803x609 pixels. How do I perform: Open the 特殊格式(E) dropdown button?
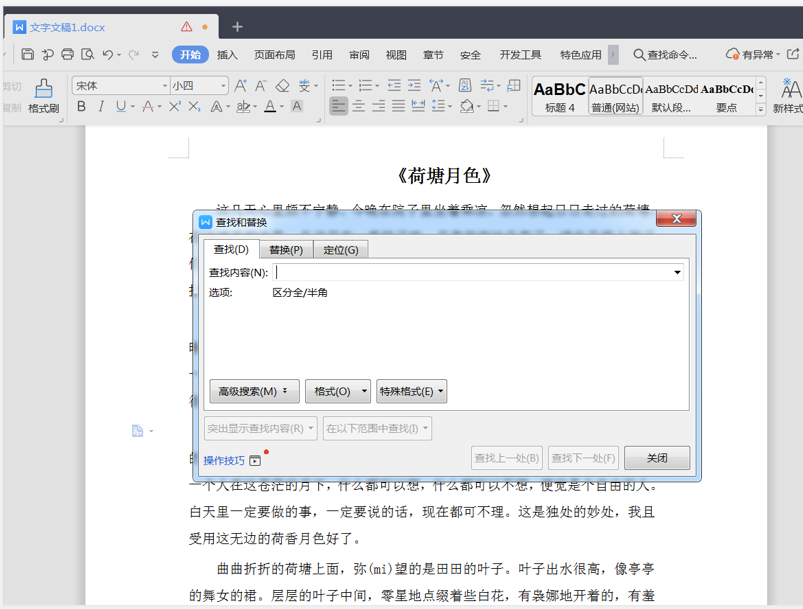click(411, 392)
